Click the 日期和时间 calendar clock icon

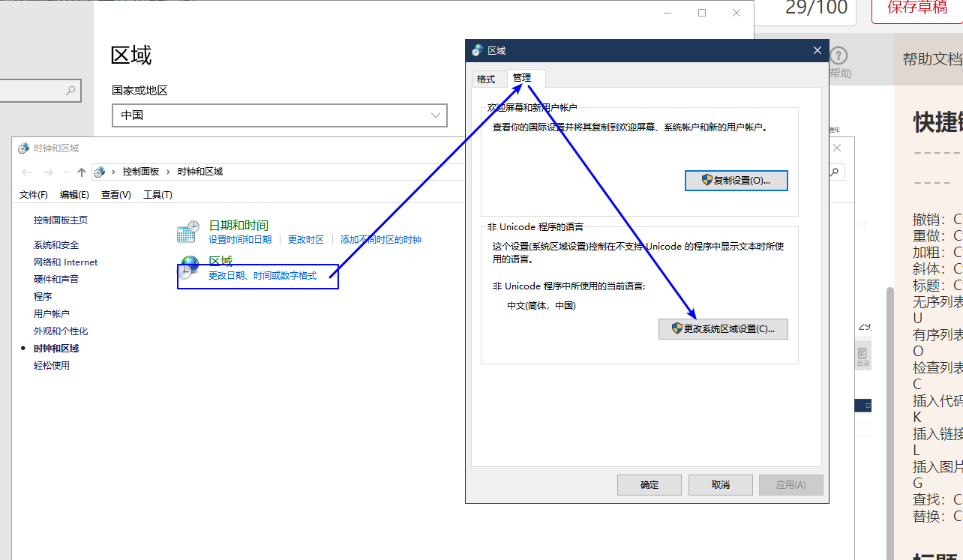[188, 232]
